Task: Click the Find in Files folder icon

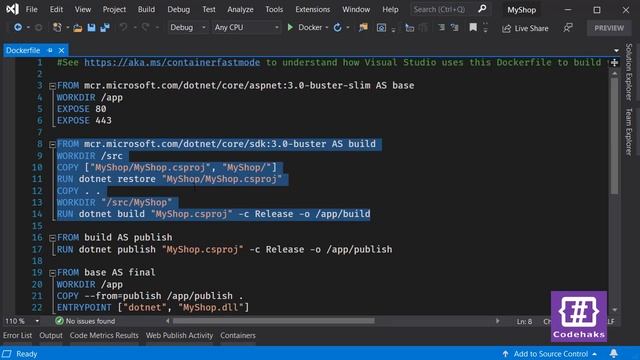Action: click(x=363, y=27)
